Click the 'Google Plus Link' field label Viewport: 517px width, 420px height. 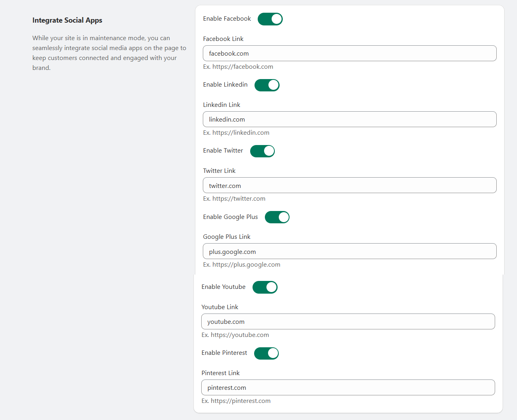(x=227, y=237)
